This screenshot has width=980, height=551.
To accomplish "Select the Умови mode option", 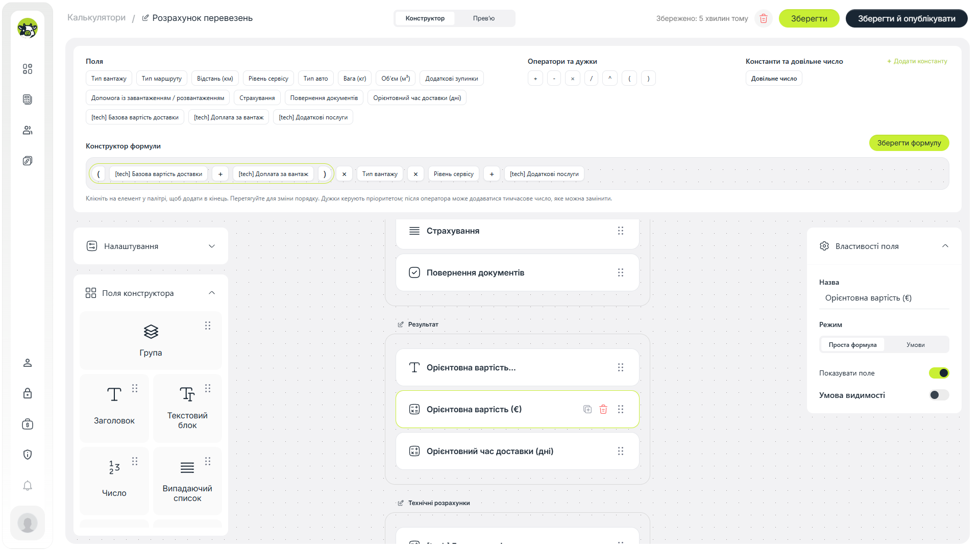I will click(x=916, y=345).
